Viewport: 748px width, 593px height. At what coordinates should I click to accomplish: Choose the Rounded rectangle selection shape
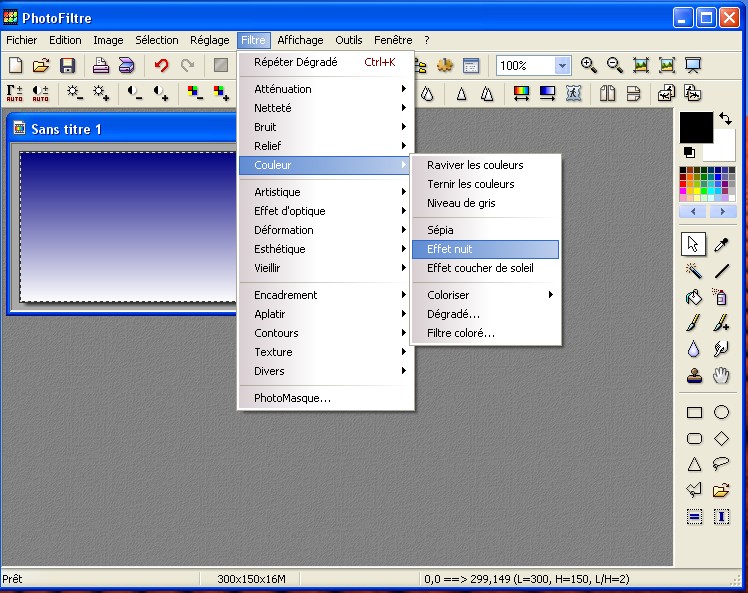pyautogui.click(x=694, y=438)
